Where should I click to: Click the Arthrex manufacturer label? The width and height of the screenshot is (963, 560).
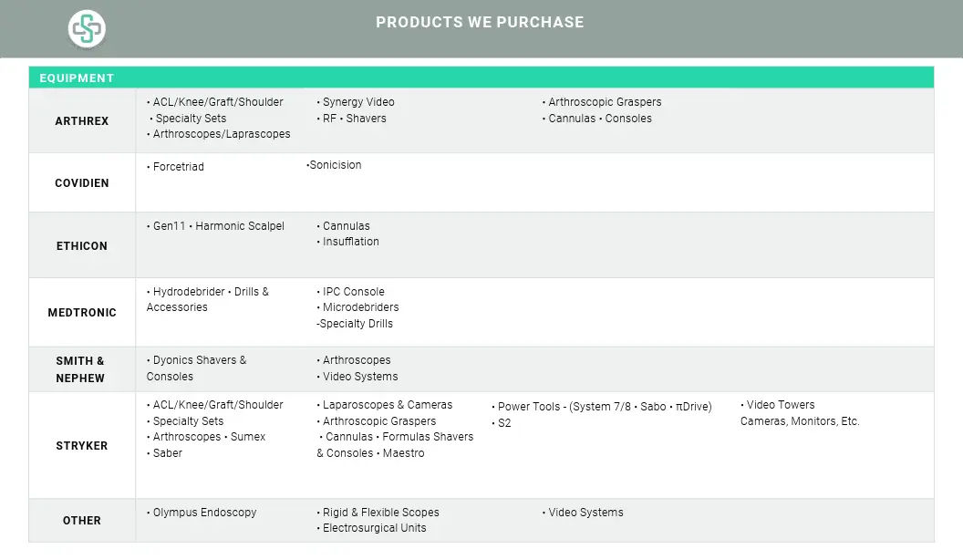[82, 121]
